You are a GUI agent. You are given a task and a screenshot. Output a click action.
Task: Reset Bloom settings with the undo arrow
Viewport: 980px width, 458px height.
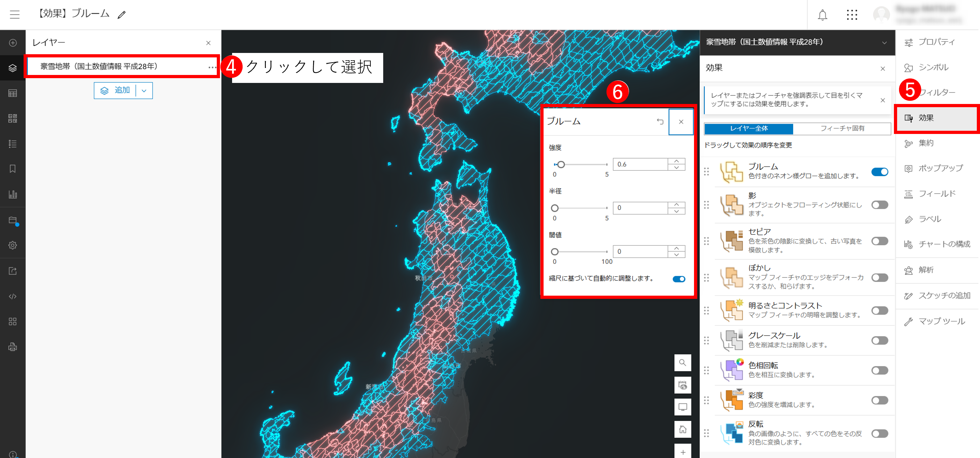660,122
